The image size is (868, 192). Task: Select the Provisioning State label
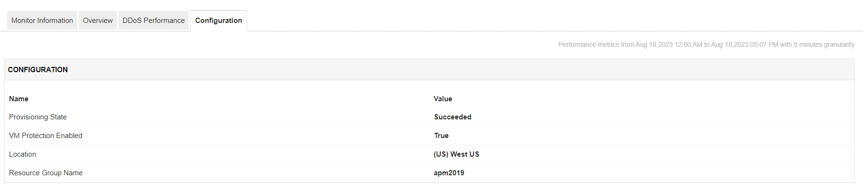coord(38,117)
